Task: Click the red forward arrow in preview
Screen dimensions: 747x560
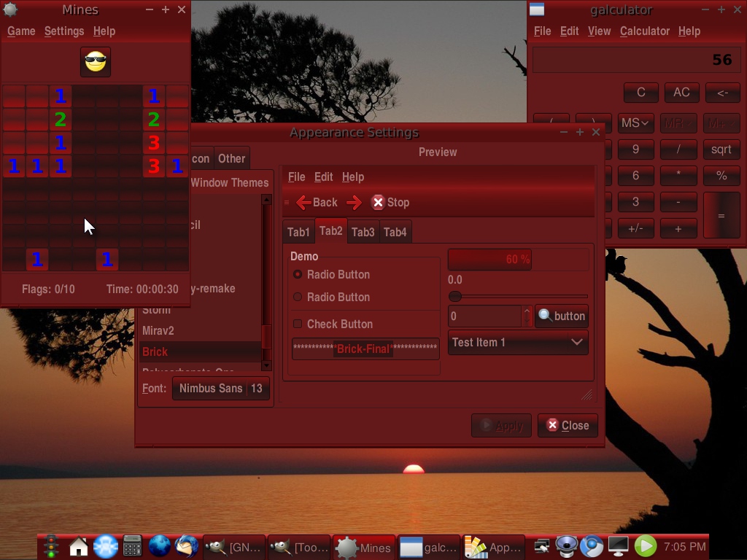Action: [x=354, y=203]
